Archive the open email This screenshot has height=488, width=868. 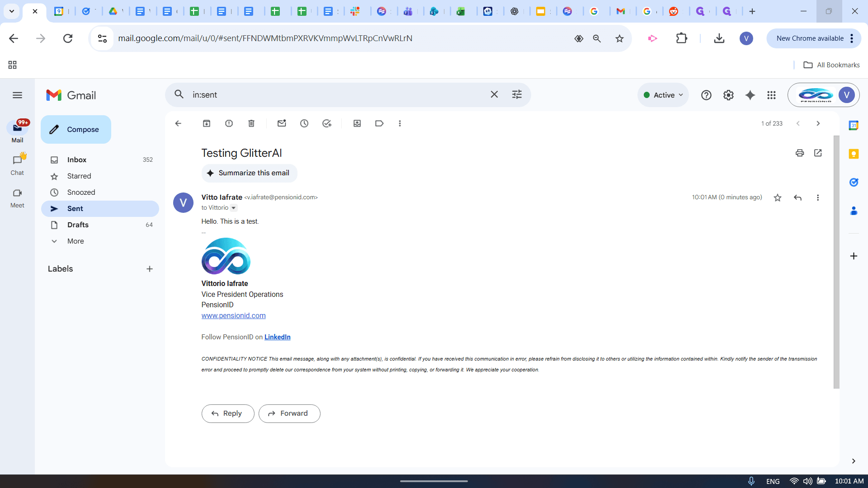point(207,123)
